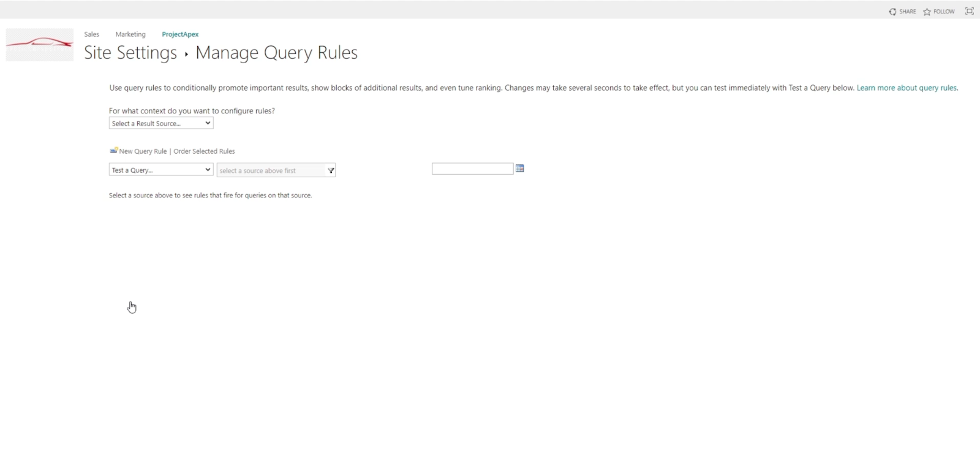Click the empty date input field
980x459 pixels.
[x=472, y=169]
